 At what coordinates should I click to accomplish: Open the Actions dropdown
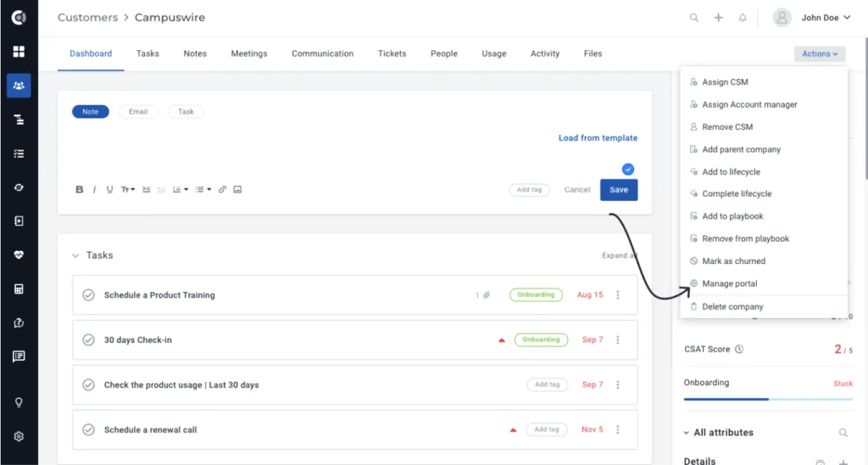820,53
